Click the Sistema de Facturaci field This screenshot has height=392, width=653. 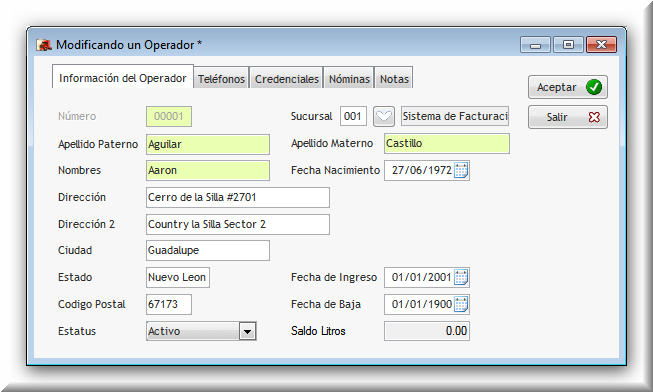click(455, 116)
